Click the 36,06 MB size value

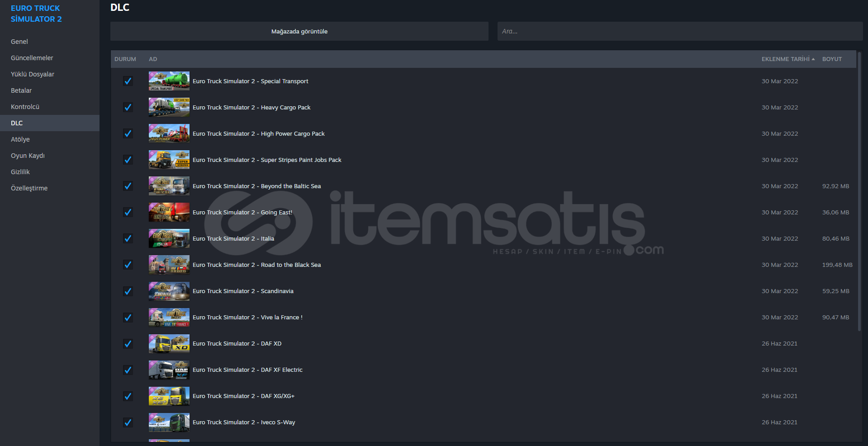(836, 213)
